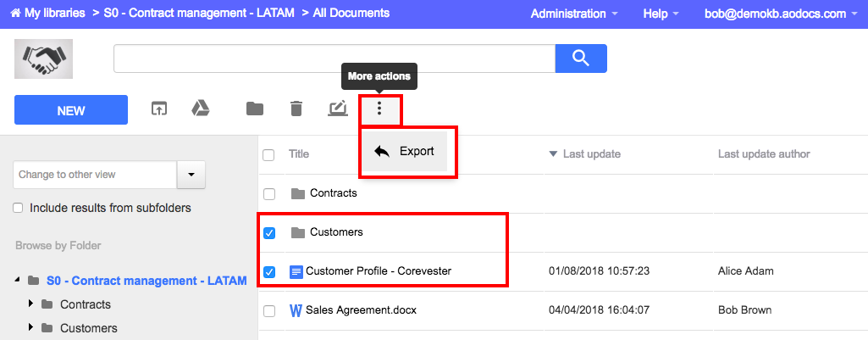Click the All Documents breadcrumb
This screenshot has width=868, height=340.
[351, 13]
